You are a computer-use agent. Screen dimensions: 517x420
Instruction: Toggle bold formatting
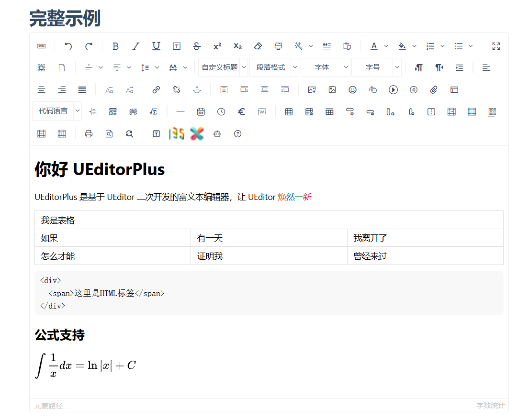coord(115,46)
